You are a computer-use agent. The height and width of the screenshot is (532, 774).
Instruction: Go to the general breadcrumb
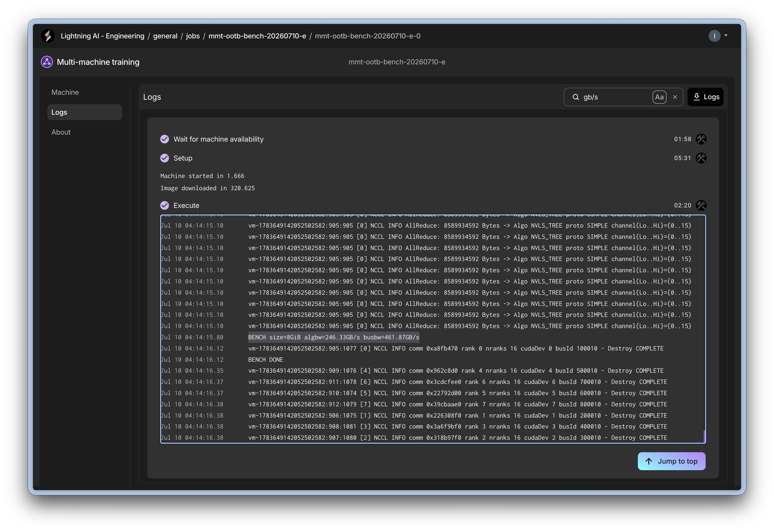165,36
